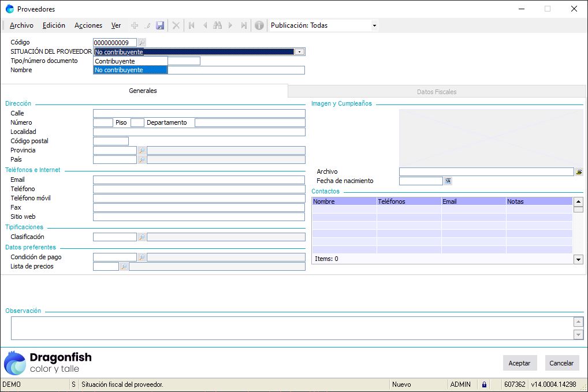This screenshot has height=392, width=588.
Task: Open Clasificación lookup magnifier icon
Action: pyautogui.click(x=142, y=237)
